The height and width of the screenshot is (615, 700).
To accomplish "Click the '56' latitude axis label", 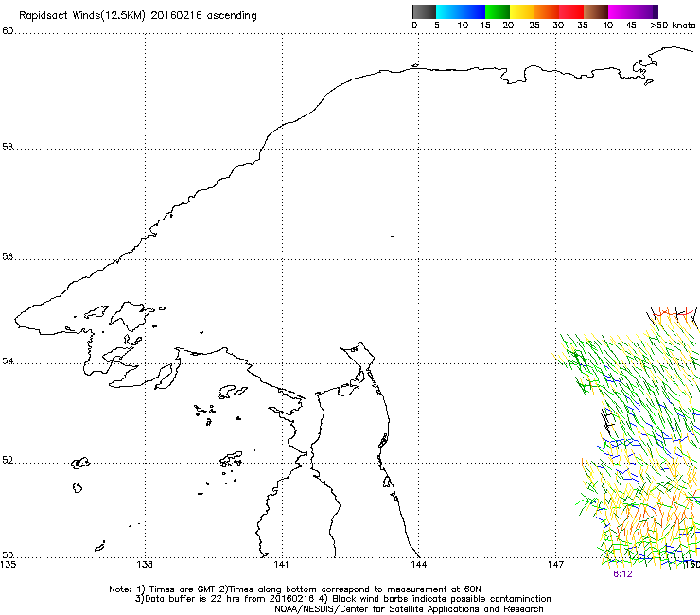I will coord(8,256).
